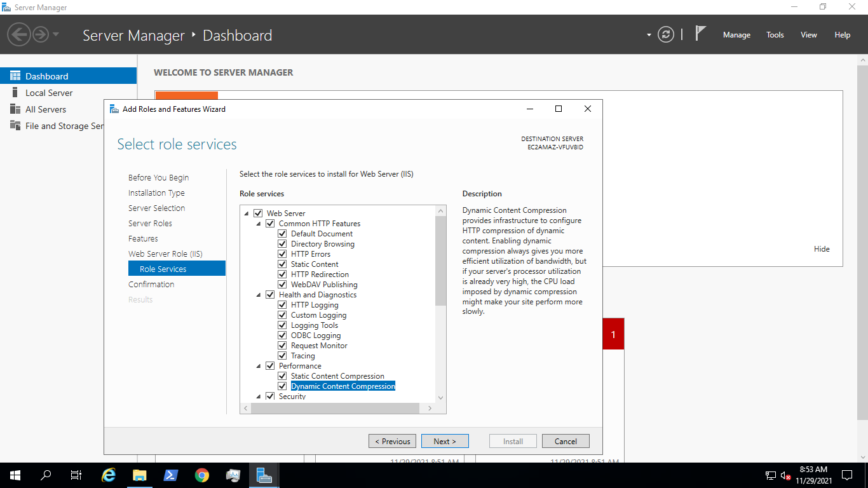Viewport: 868px width, 488px height.
Task: Collapse the Health and Diagnostics node
Action: [x=258, y=294]
